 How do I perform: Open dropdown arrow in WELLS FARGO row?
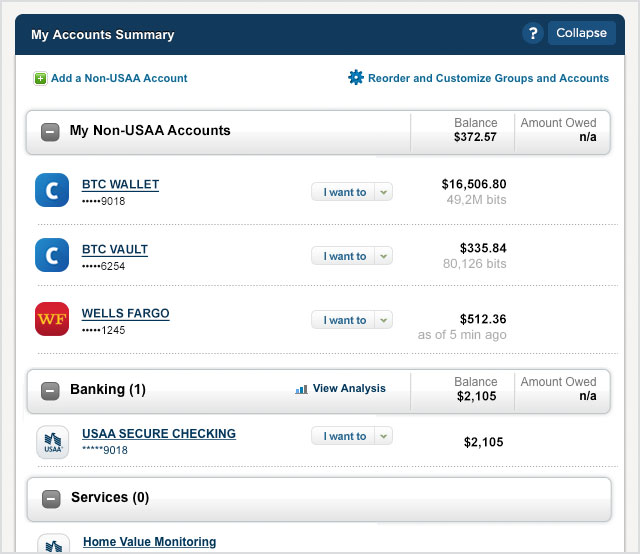[x=384, y=320]
